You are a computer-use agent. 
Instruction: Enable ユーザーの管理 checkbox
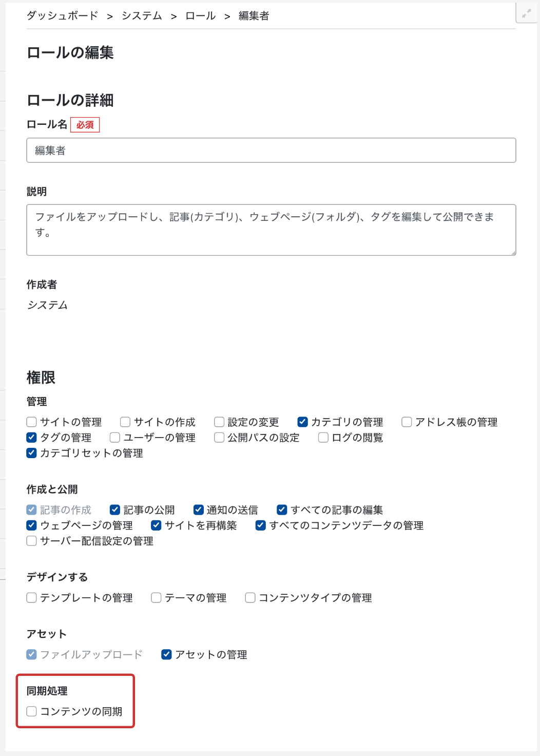(115, 438)
